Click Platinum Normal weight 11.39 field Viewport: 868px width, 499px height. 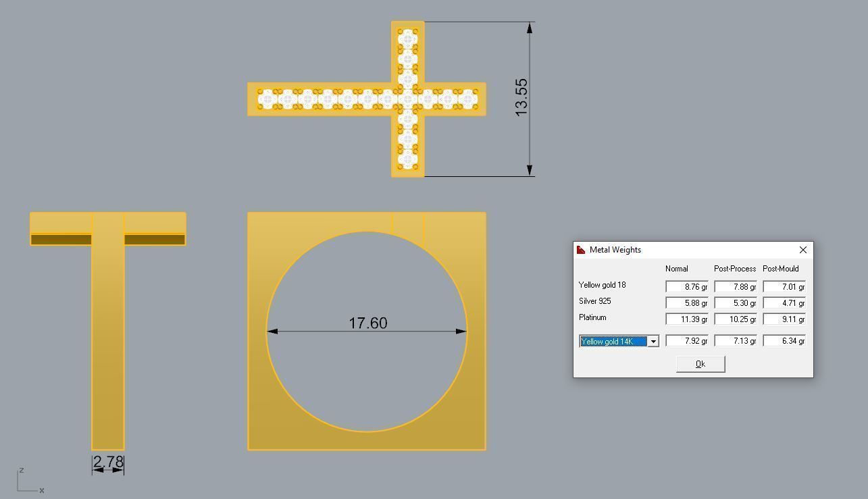pyautogui.click(x=687, y=319)
